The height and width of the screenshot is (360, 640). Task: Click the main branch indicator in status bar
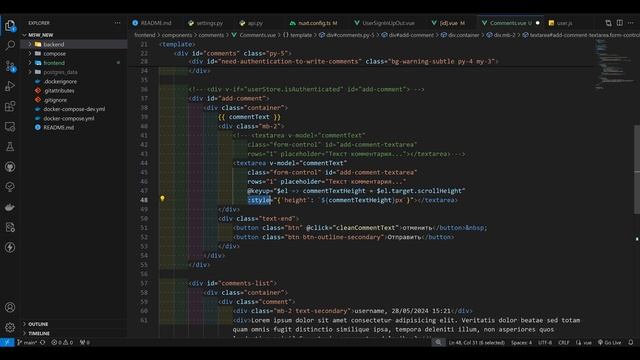point(27,342)
